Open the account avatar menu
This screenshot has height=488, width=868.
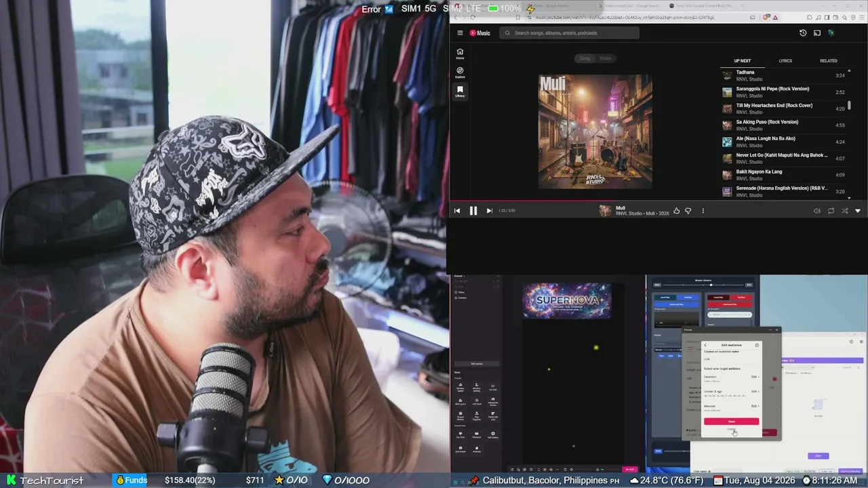pos(831,33)
